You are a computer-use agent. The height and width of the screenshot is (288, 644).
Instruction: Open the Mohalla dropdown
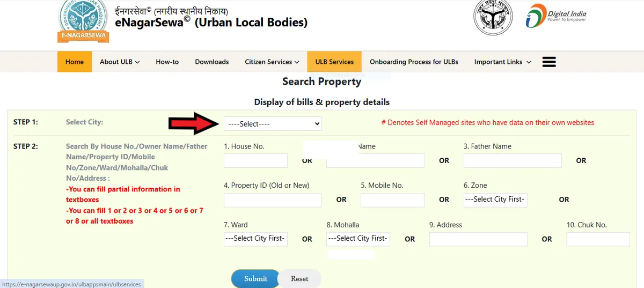point(358,239)
